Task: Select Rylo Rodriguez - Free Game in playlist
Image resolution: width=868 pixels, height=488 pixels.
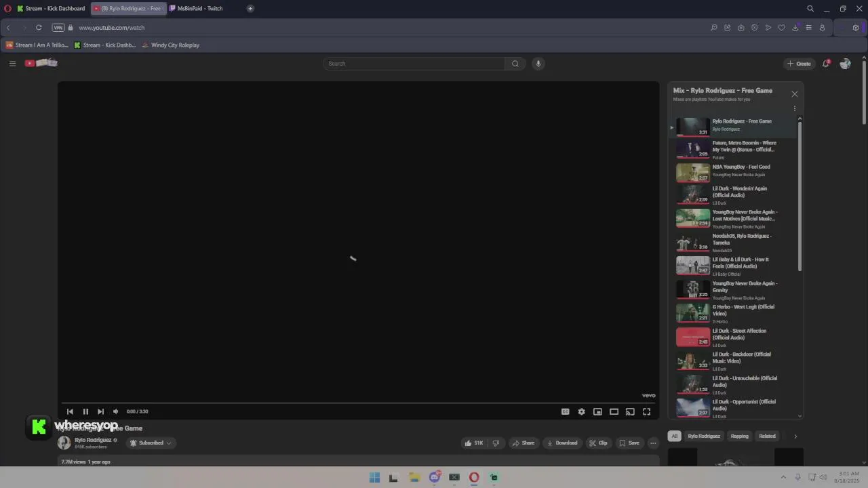Action: [732, 126]
